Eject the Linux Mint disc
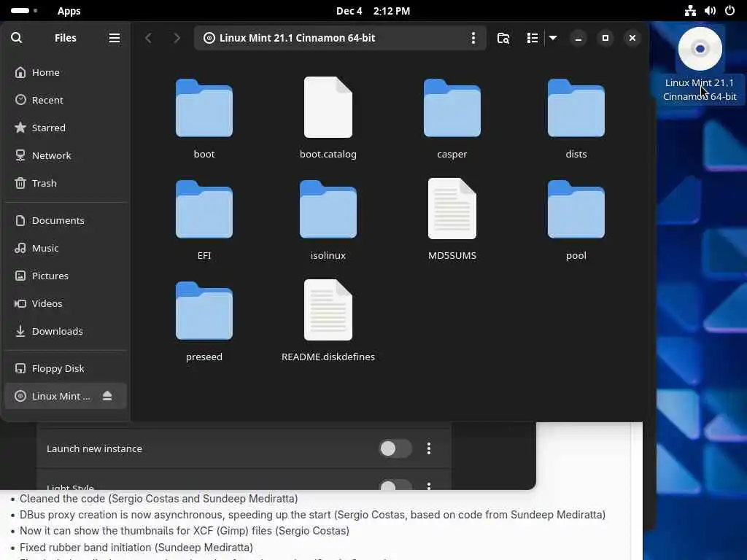 pos(107,396)
